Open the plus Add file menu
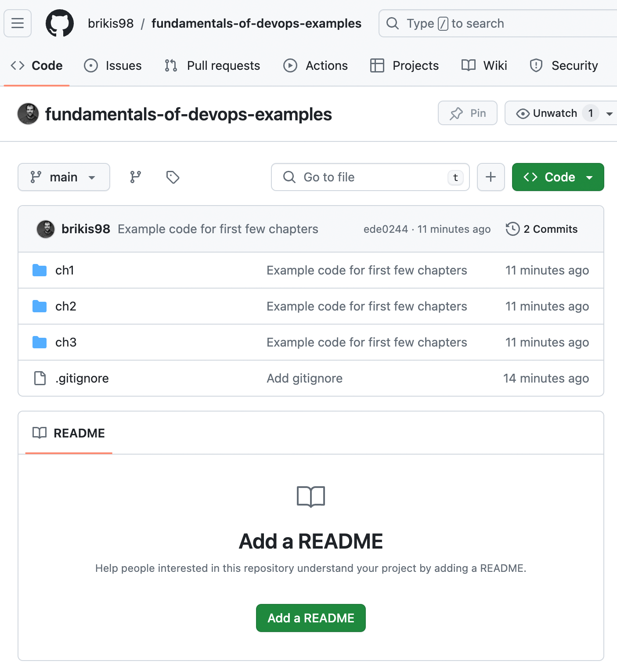Viewport: 617px width, 672px height. coord(491,177)
